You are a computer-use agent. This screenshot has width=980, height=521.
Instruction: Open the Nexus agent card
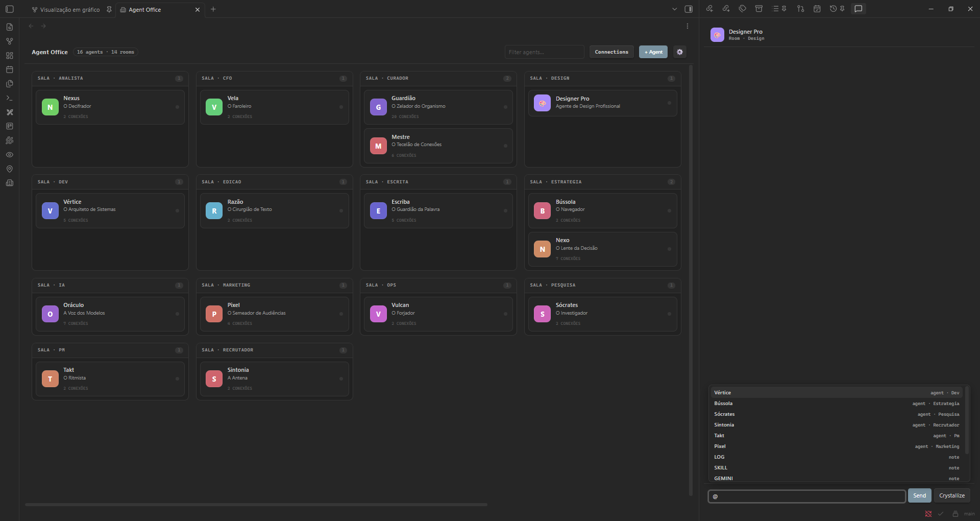tap(110, 107)
